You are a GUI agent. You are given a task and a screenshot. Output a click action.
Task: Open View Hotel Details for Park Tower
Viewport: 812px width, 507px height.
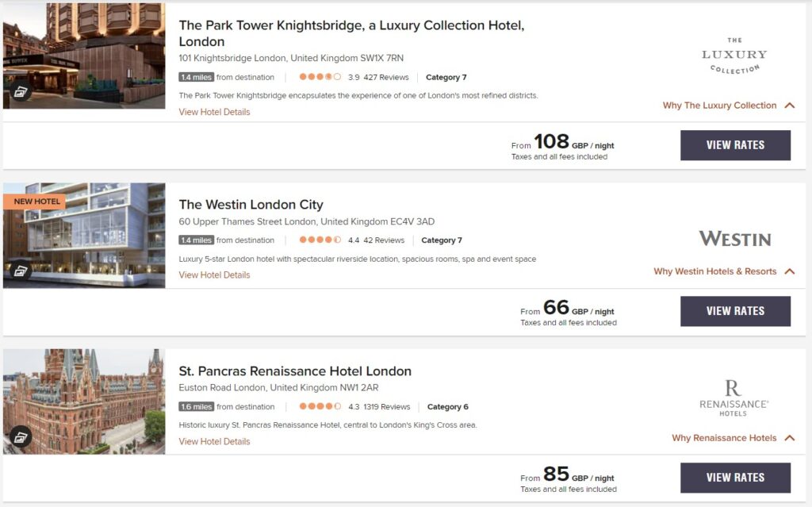point(214,112)
